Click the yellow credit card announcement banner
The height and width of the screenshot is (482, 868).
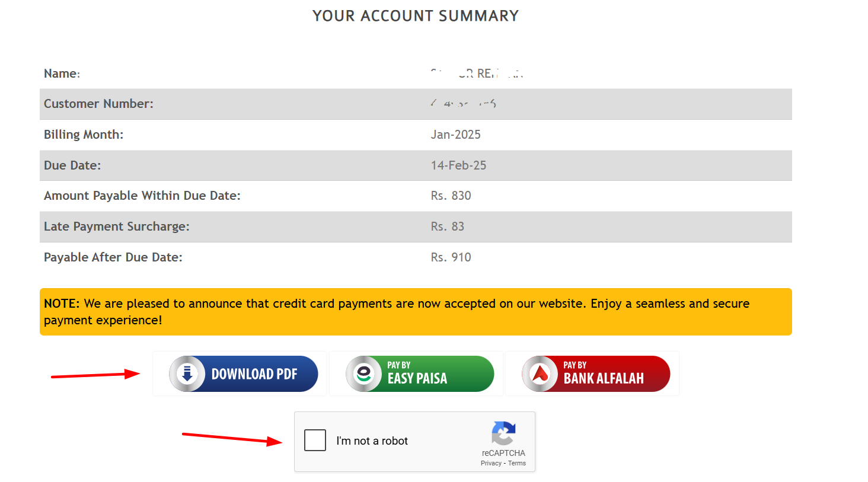tap(415, 311)
